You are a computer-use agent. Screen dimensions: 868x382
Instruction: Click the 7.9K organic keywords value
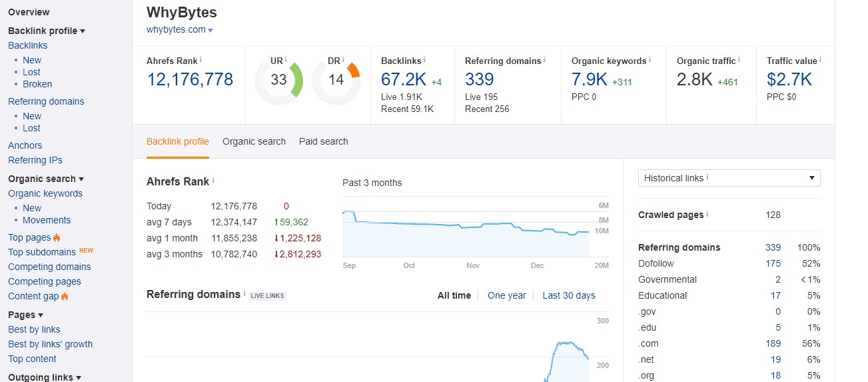[x=590, y=80]
